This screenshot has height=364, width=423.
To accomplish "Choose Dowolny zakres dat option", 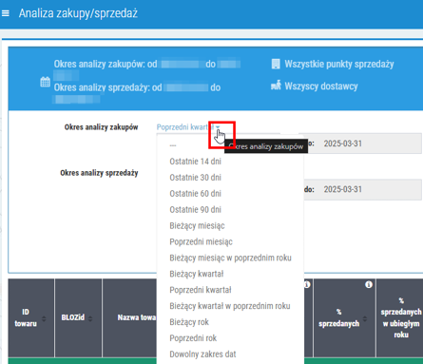I will click(203, 354).
